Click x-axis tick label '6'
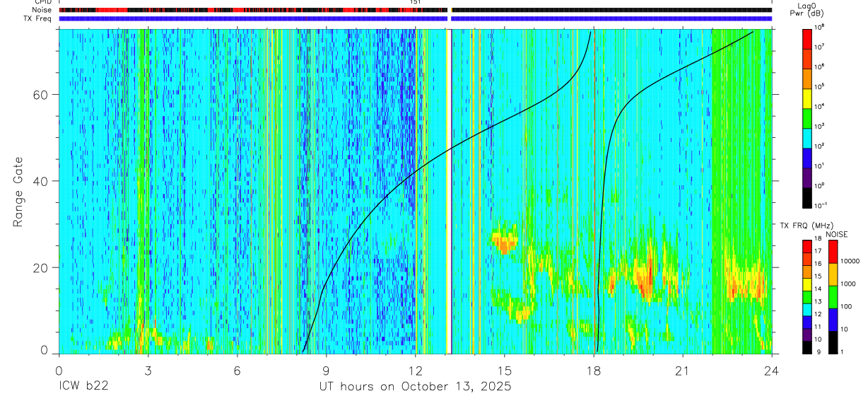The image size is (868, 401). pos(237,370)
